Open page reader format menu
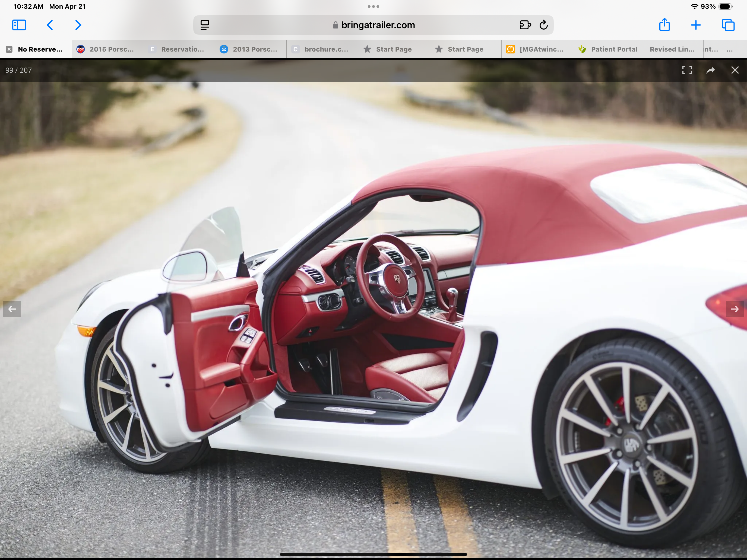Screen dimensions: 747x560 coord(205,25)
